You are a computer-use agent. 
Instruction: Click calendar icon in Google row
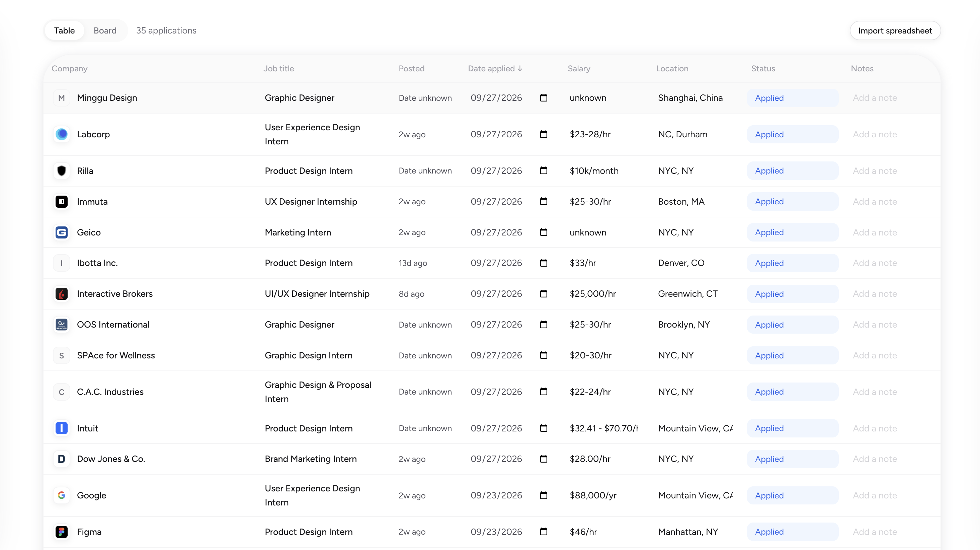coord(544,495)
